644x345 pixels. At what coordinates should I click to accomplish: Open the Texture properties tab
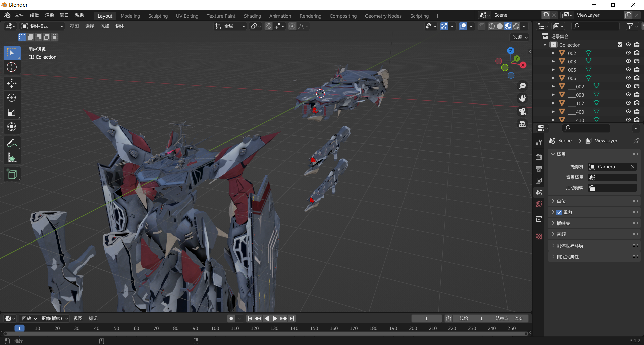[x=539, y=237]
